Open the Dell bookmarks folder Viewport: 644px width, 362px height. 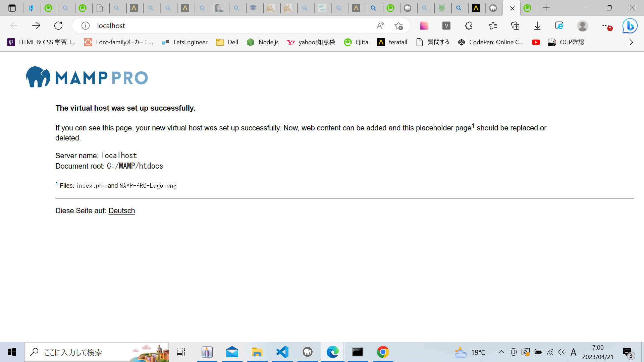227,42
